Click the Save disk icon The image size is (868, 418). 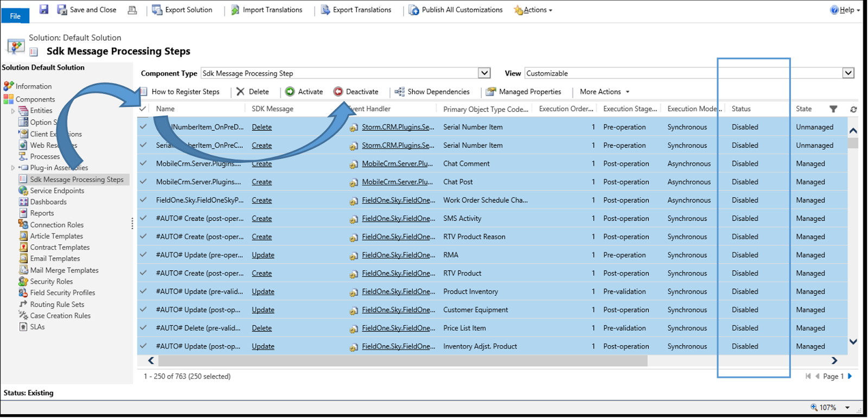pos(44,9)
